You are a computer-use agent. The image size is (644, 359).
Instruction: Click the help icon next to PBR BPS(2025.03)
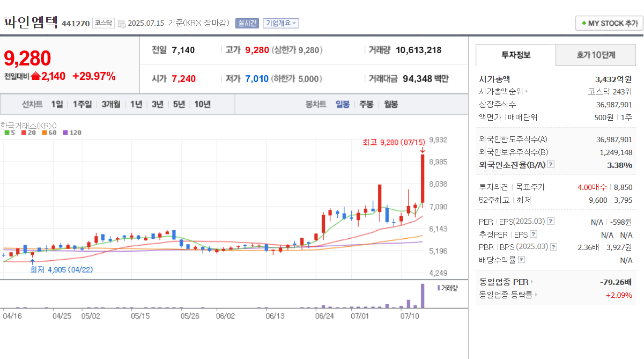pyautogui.click(x=554, y=247)
